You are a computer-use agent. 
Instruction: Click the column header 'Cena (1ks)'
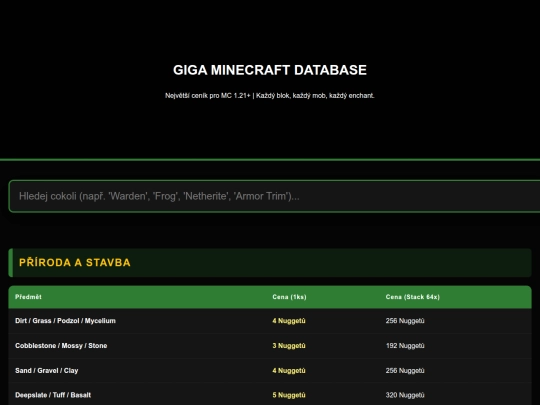point(289,297)
